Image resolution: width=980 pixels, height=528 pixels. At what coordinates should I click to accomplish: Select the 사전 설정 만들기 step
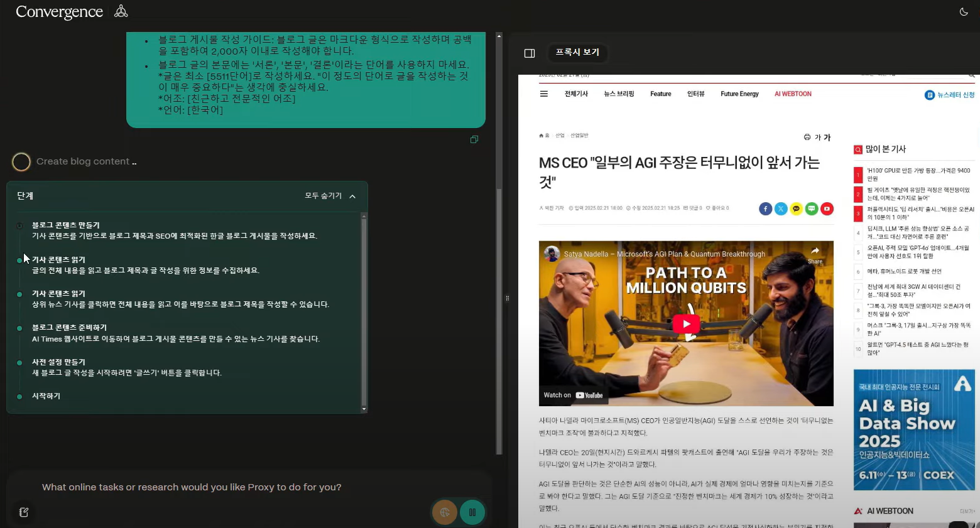(x=58, y=362)
